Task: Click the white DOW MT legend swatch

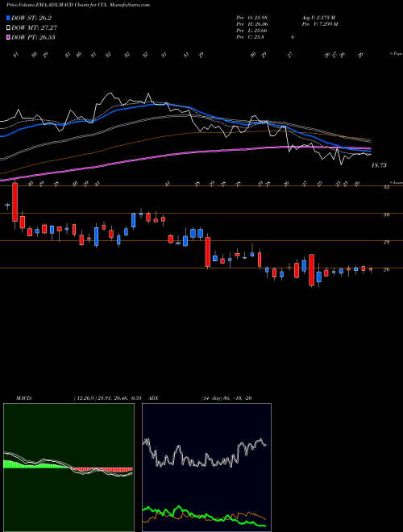Action: coord(9,28)
